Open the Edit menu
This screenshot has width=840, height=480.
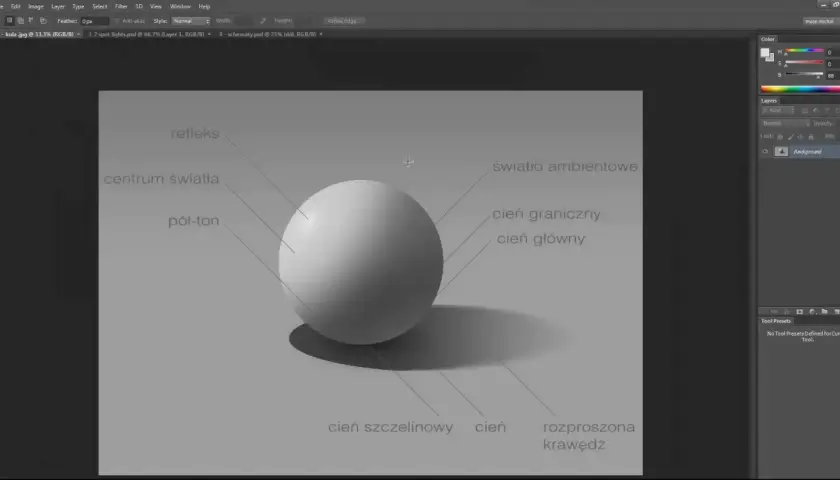click(x=15, y=6)
